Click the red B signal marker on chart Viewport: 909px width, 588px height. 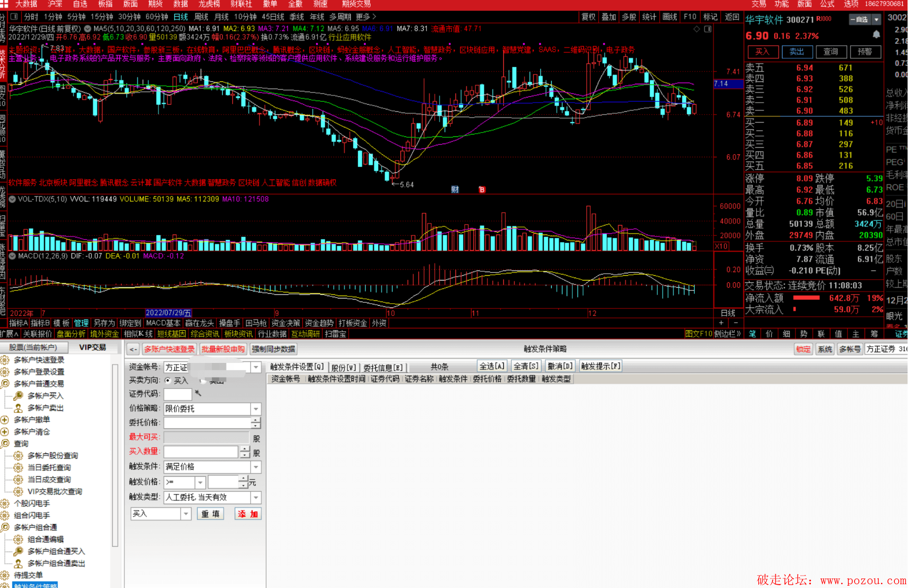[x=482, y=190]
